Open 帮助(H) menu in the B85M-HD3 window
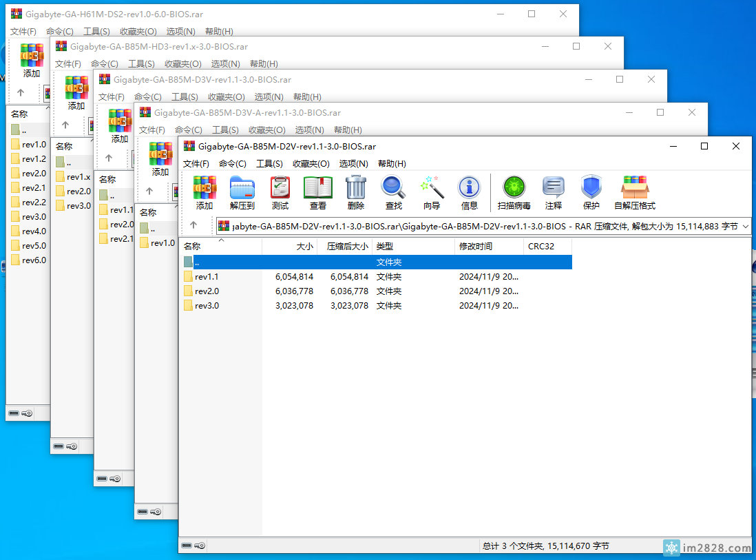This screenshot has height=560, width=756. [x=264, y=64]
